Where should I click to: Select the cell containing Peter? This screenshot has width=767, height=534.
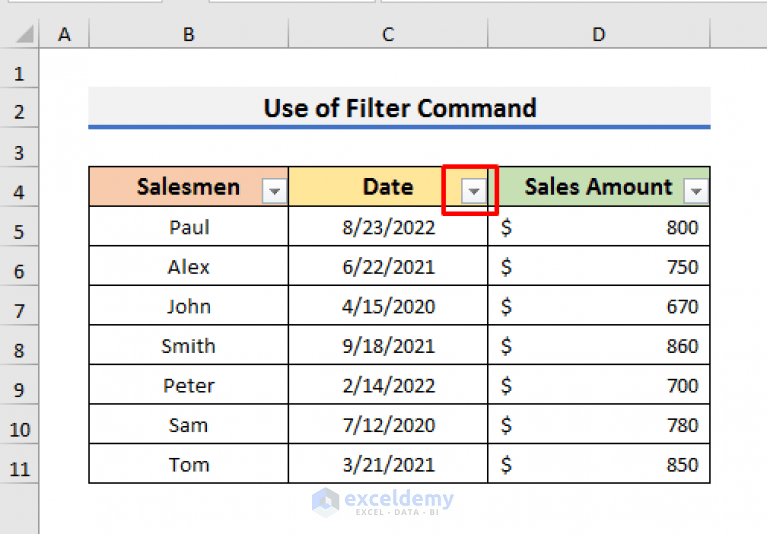[x=189, y=385]
